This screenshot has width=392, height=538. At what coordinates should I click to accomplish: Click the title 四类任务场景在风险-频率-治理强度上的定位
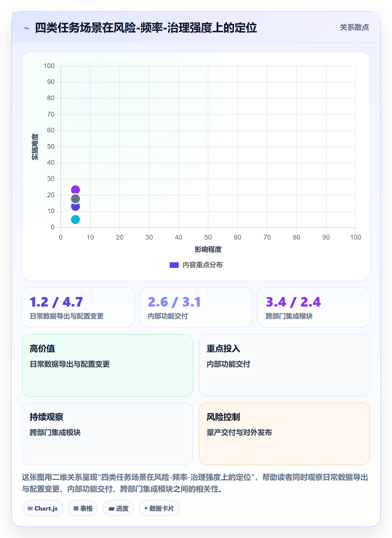(146, 28)
